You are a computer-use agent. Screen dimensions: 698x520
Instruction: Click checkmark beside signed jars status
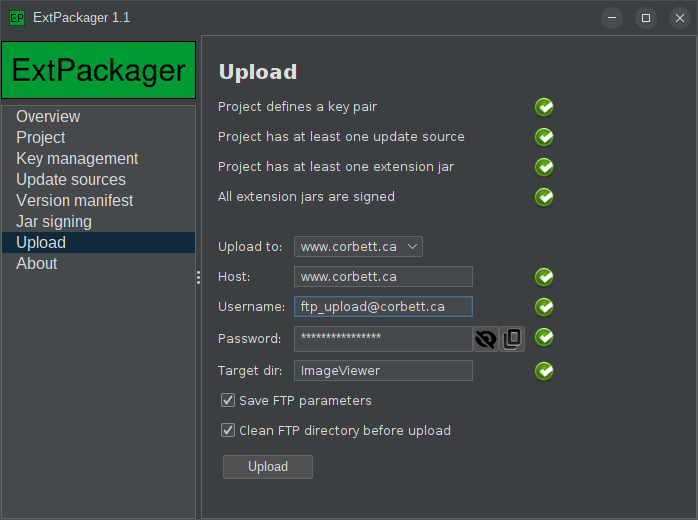(x=544, y=197)
